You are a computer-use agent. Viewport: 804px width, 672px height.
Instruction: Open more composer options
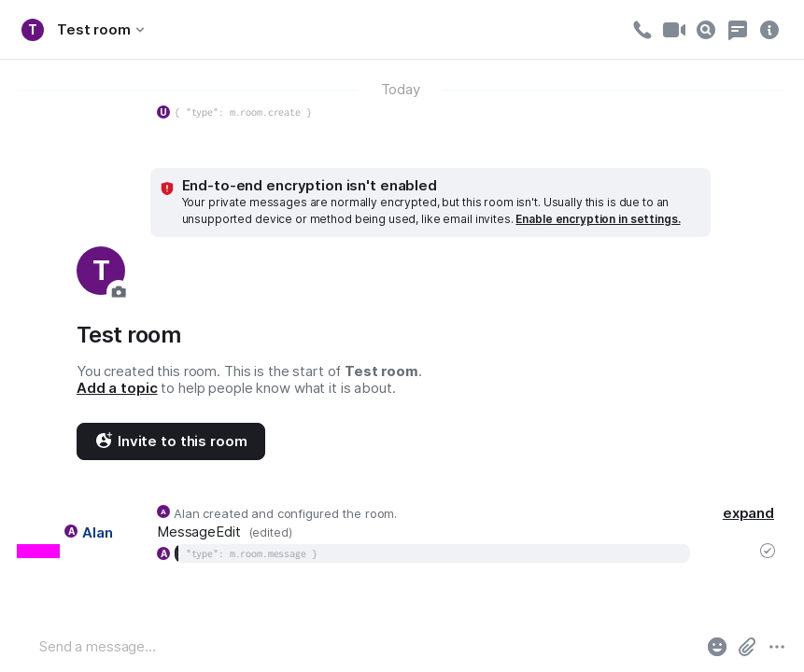[777, 647]
